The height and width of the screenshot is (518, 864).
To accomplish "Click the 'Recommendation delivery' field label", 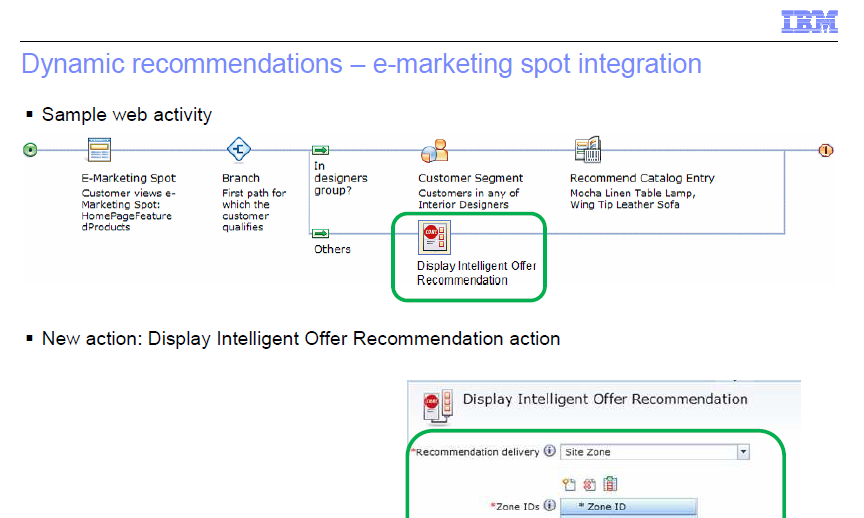I will pyautogui.click(x=477, y=452).
